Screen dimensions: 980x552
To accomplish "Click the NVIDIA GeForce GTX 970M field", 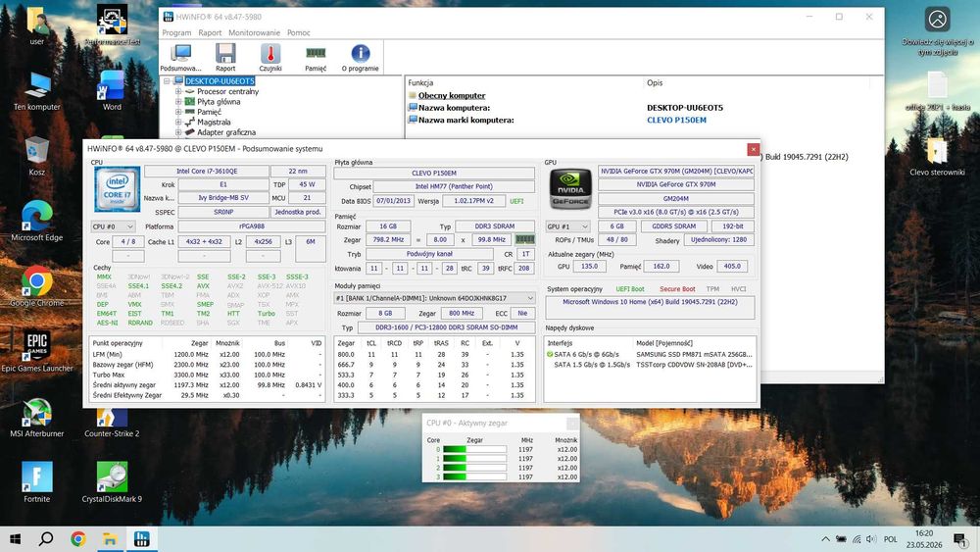I will [676, 184].
